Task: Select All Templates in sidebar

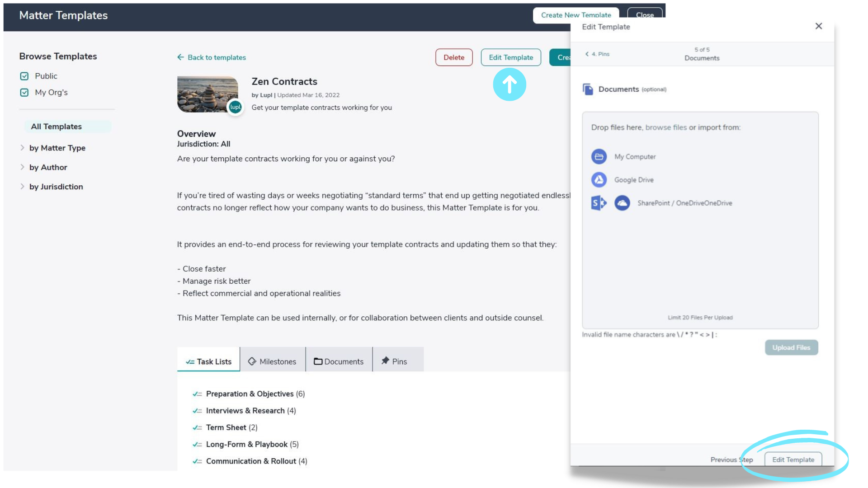Action: click(57, 127)
